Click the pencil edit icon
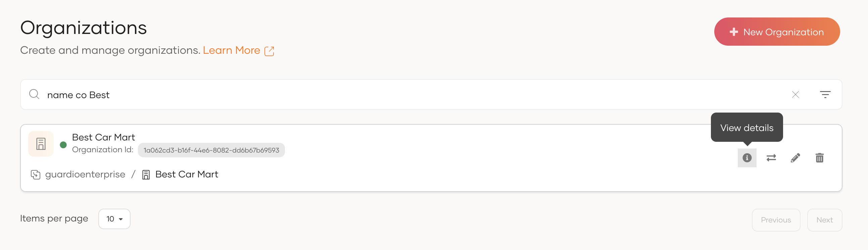 [x=795, y=158]
